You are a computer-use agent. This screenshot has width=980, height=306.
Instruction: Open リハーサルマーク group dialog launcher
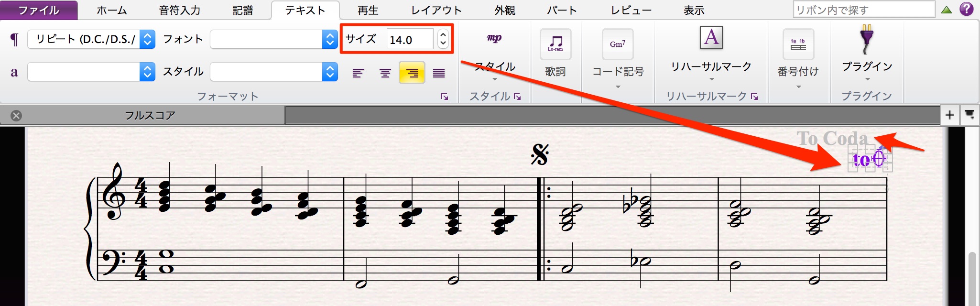point(754,97)
